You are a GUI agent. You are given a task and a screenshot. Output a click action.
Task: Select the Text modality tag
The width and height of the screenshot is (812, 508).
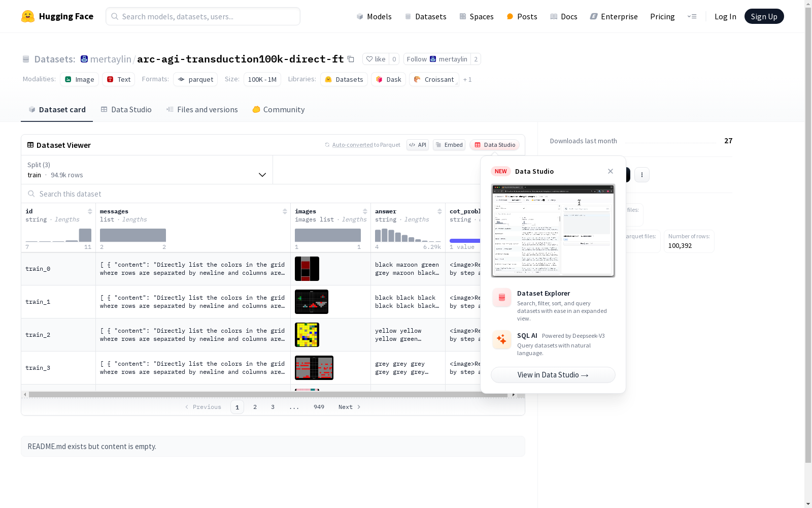[119, 79]
